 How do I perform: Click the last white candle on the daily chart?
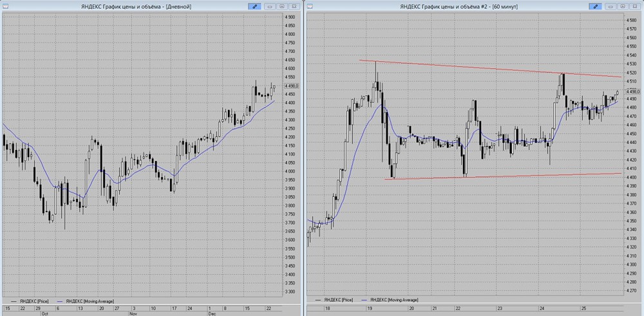pyautogui.click(x=273, y=87)
